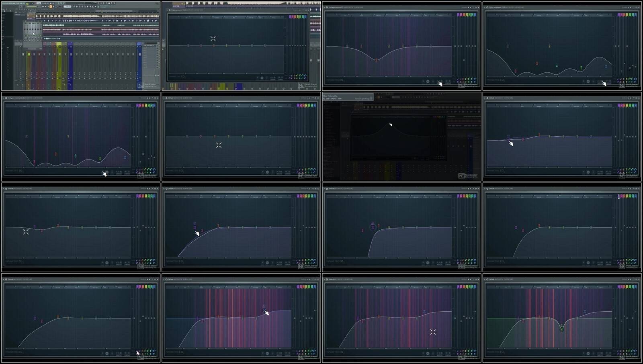Open the Presets dropdown in the notch-curve EQ title bar

coord(625,279)
